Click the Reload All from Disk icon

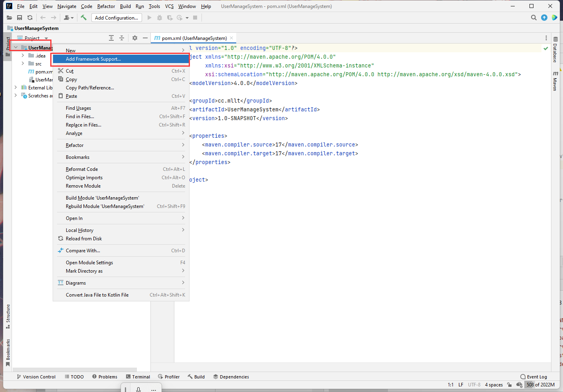click(30, 18)
